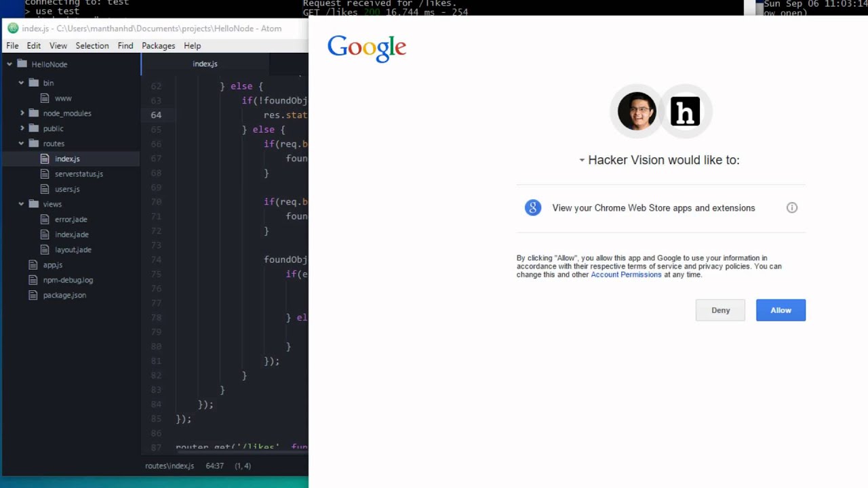The height and width of the screenshot is (488, 868).
Task: Click the error.jade file icon
Action: pyautogui.click(x=45, y=220)
